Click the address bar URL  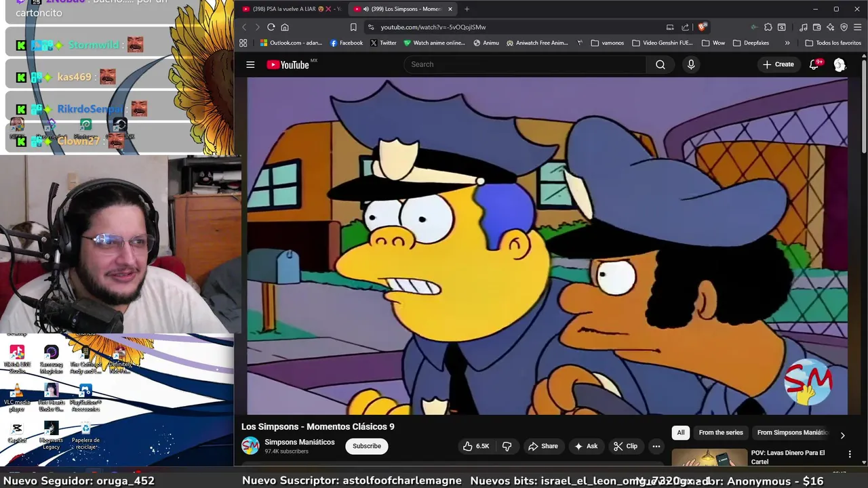[x=433, y=27]
